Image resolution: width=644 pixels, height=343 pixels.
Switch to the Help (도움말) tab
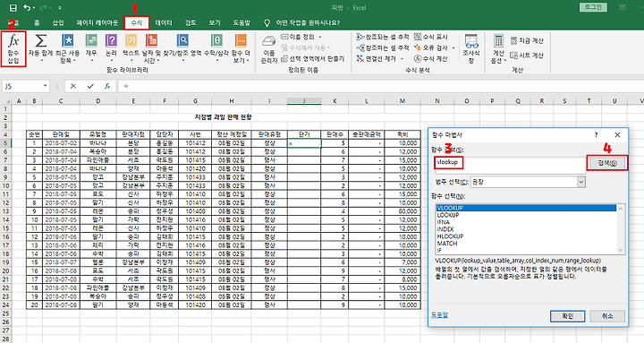point(241,22)
